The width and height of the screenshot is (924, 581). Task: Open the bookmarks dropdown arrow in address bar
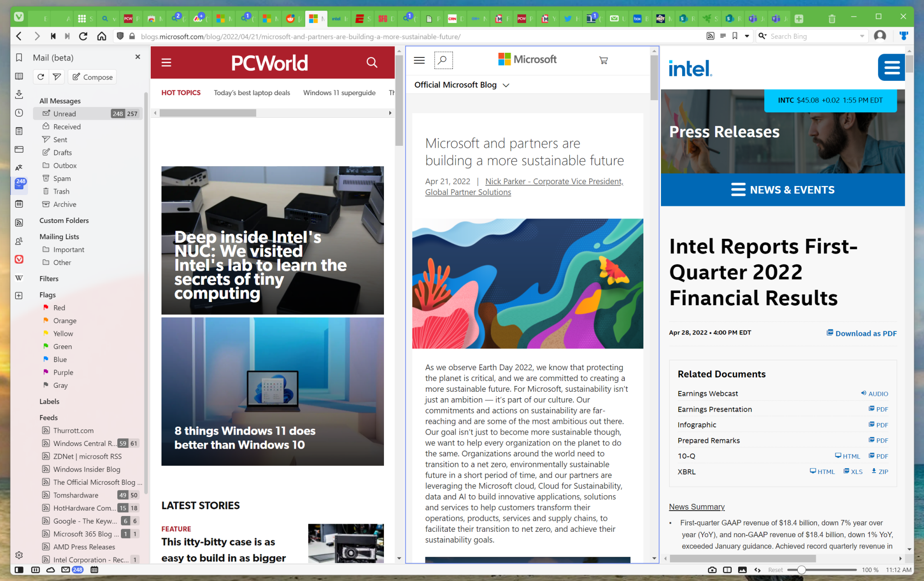747,36
